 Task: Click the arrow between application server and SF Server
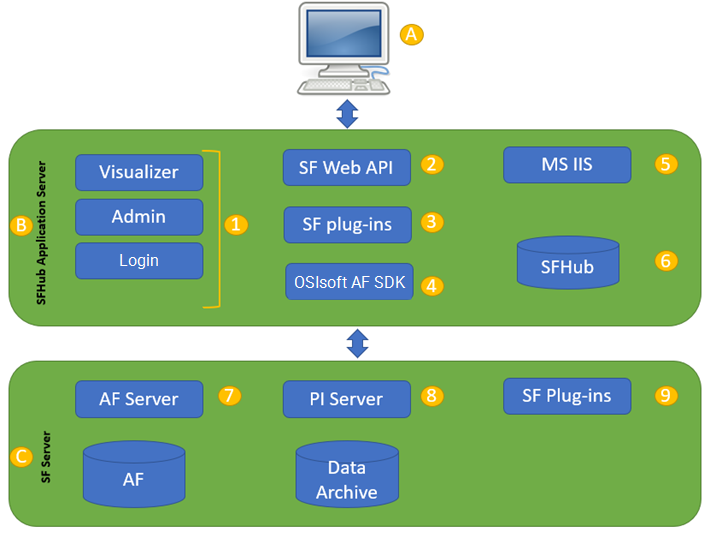pos(357,343)
